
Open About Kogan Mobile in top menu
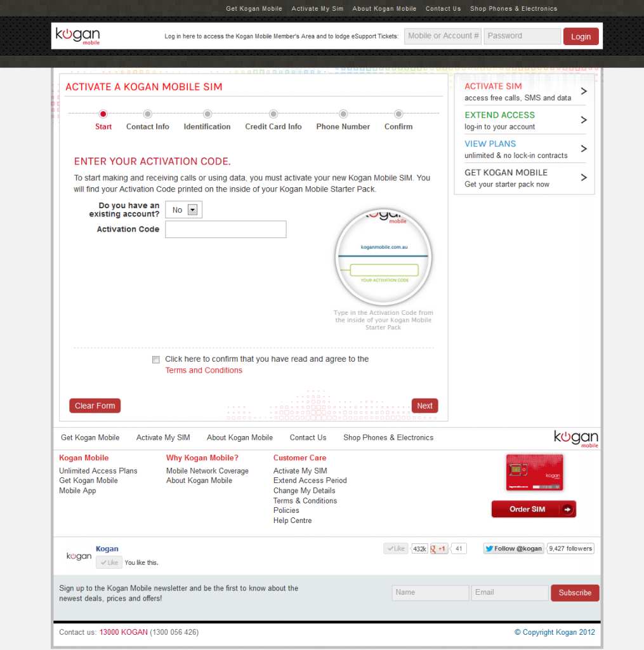click(x=384, y=9)
